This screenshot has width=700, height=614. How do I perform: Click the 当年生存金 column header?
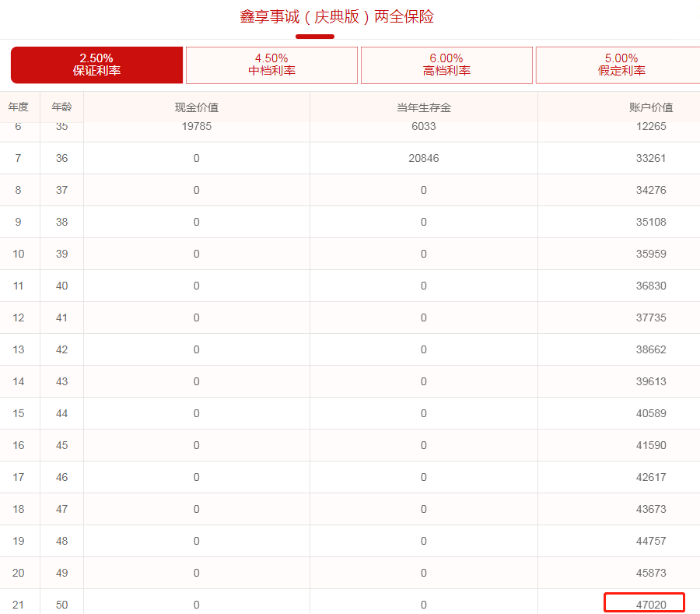424,107
